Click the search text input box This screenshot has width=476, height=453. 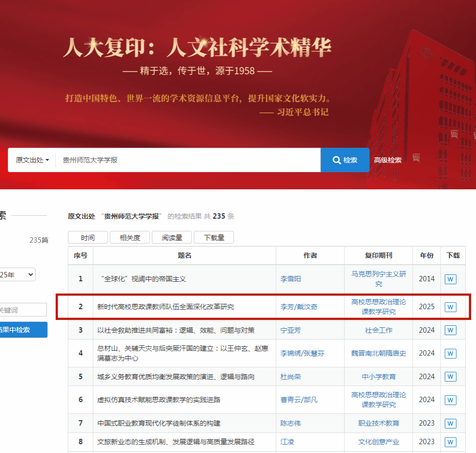(188, 160)
